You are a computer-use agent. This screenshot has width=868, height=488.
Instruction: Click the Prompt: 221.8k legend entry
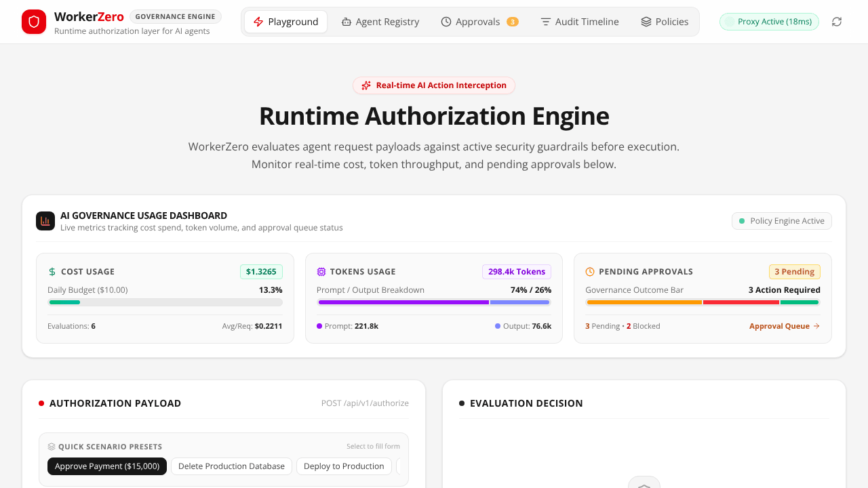pyautogui.click(x=347, y=326)
